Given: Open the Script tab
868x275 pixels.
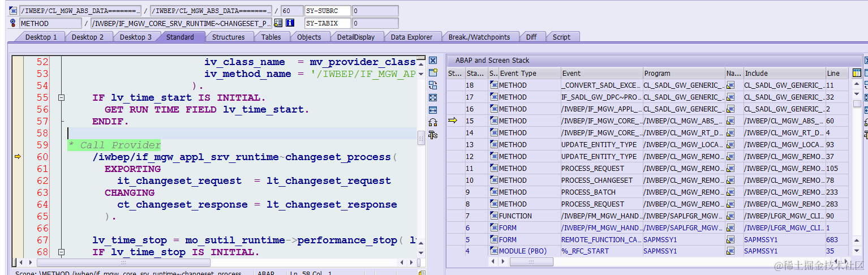Looking at the screenshot, I should [x=561, y=37].
